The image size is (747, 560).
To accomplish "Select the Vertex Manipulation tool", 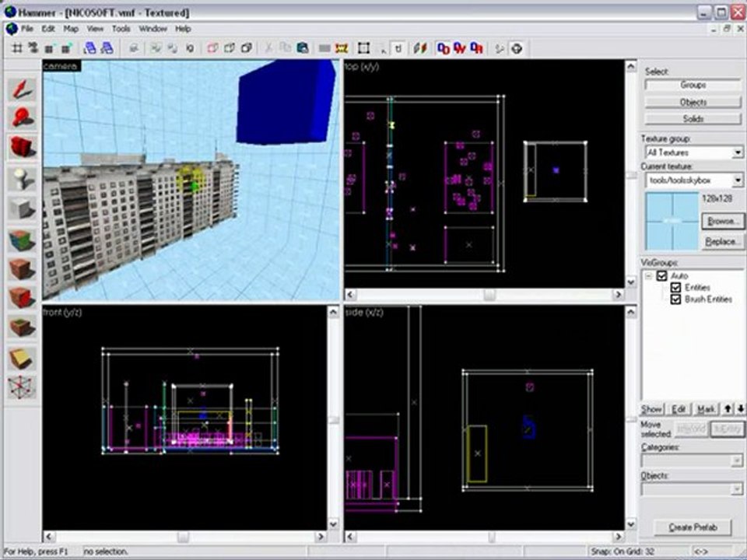I will click(22, 387).
